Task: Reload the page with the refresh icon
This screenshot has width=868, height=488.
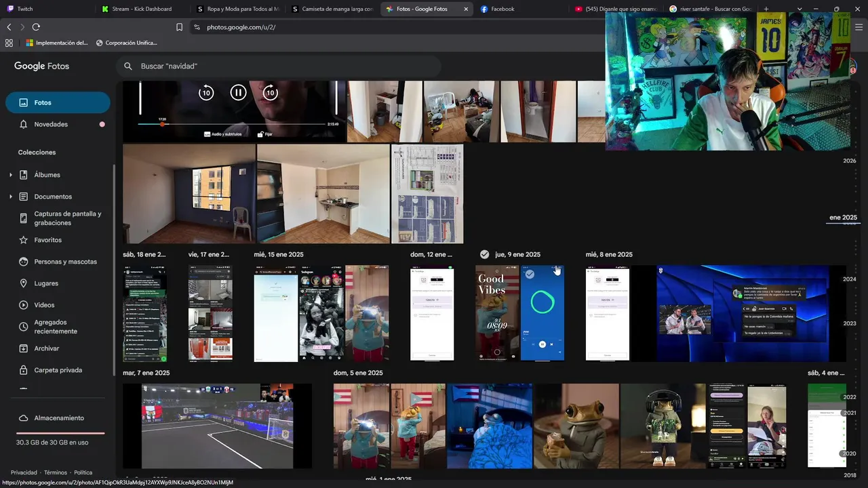Action: tap(36, 27)
